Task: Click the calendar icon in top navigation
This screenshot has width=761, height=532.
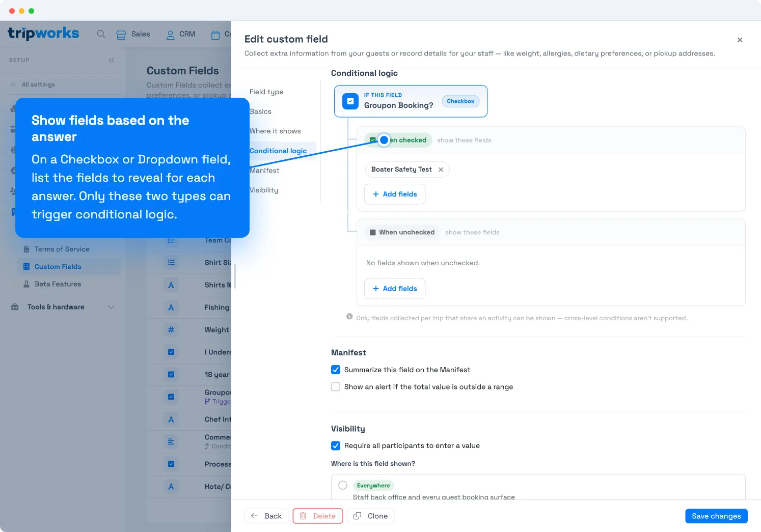Action: click(215, 35)
